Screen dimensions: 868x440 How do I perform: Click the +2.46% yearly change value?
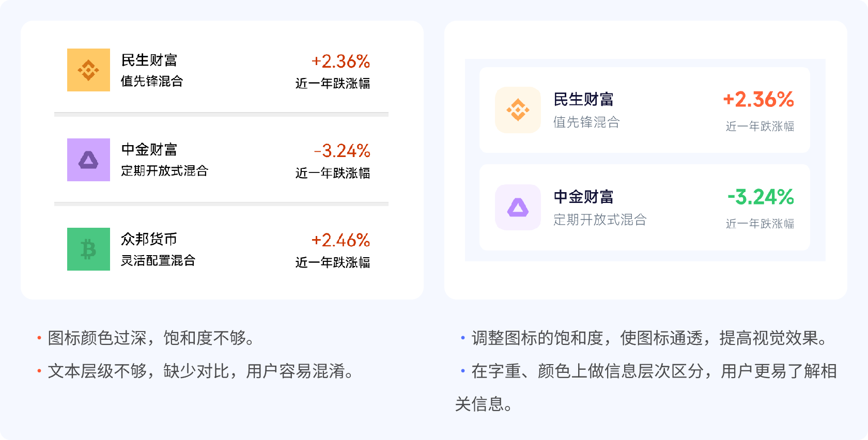[340, 240]
